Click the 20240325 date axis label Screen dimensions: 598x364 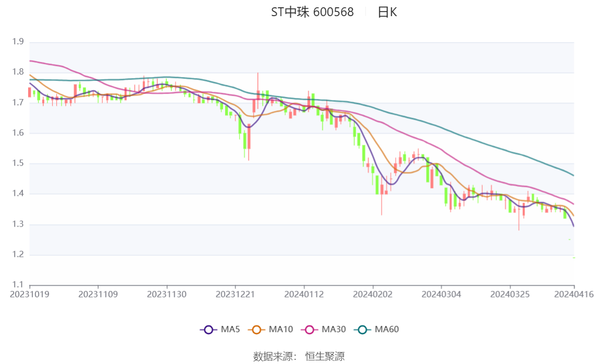click(510, 295)
